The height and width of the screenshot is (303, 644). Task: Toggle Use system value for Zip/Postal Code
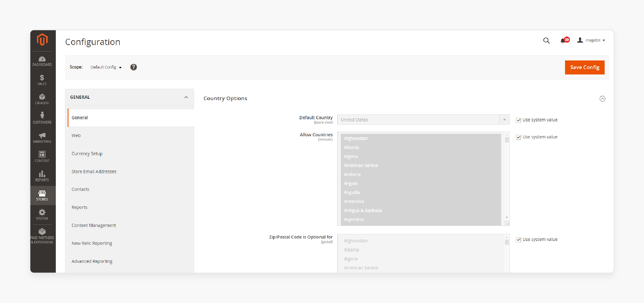518,239
